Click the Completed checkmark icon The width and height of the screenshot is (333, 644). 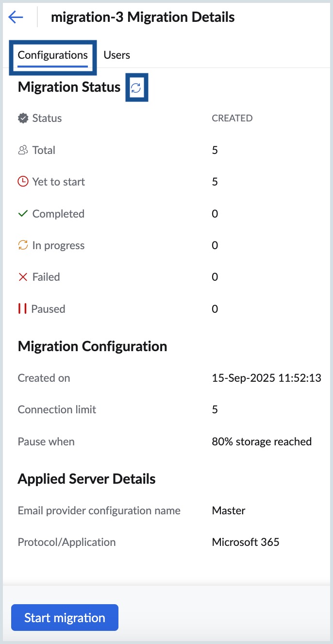tap(23, 214)
